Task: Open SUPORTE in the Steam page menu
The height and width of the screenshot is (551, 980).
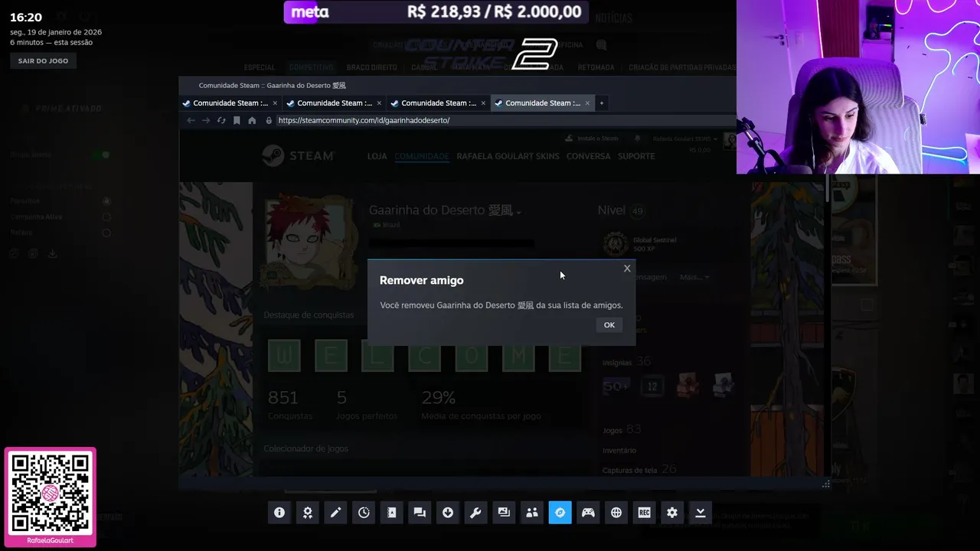Action: coord(636,156)
